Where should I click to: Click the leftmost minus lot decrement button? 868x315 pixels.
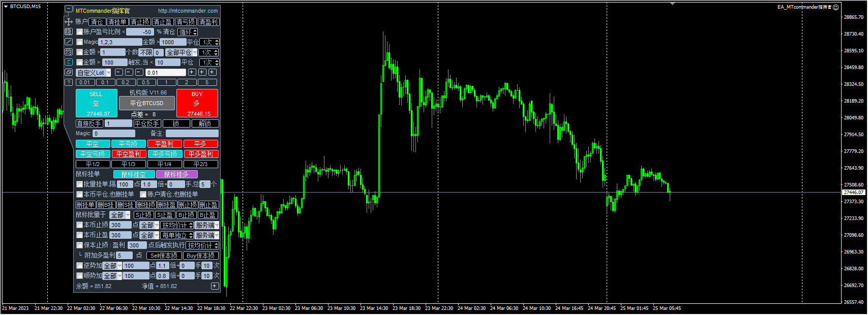click(x=118, y=72)
